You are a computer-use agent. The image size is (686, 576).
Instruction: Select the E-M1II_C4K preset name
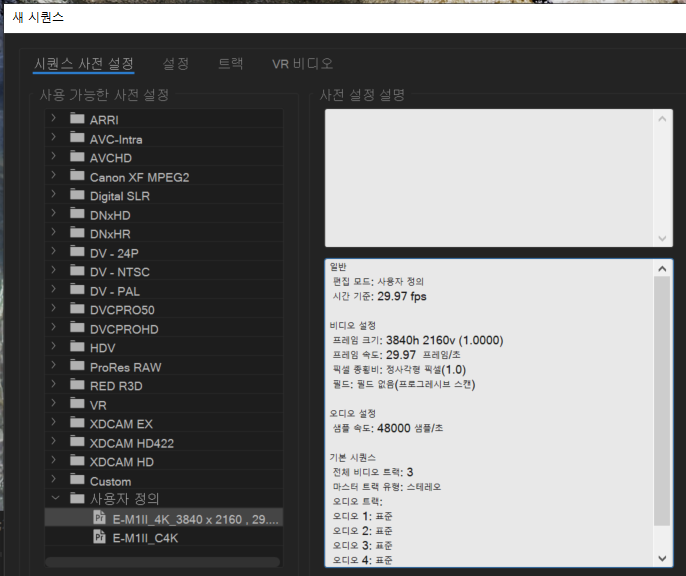tap(145, 538)
